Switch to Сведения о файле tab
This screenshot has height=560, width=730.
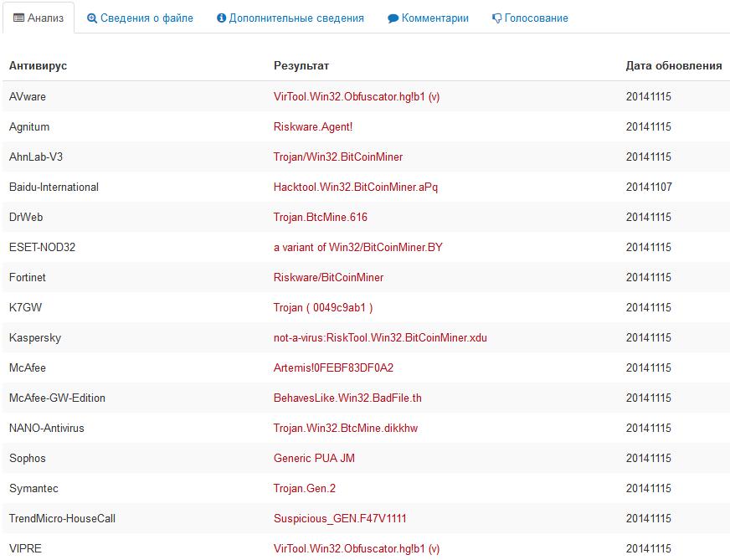coord(140,18)
